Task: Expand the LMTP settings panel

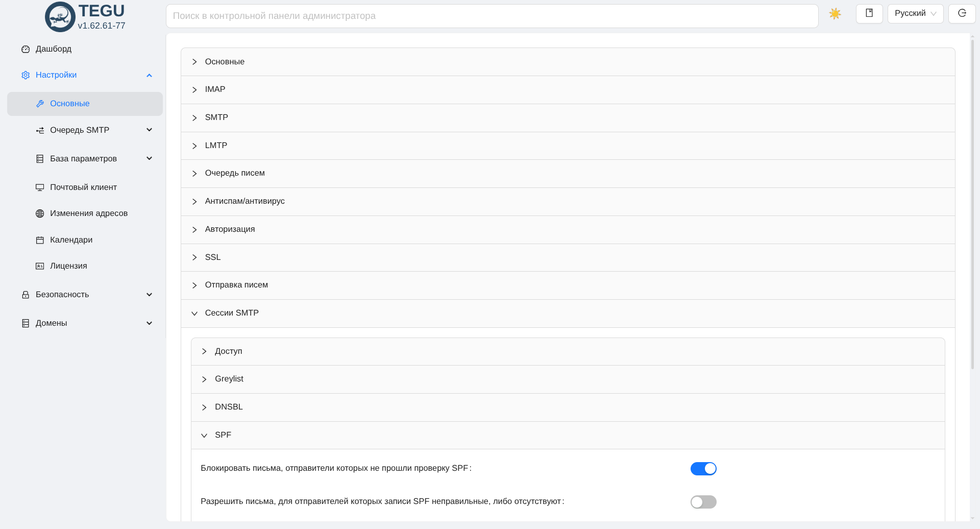Action: (568, 146)
